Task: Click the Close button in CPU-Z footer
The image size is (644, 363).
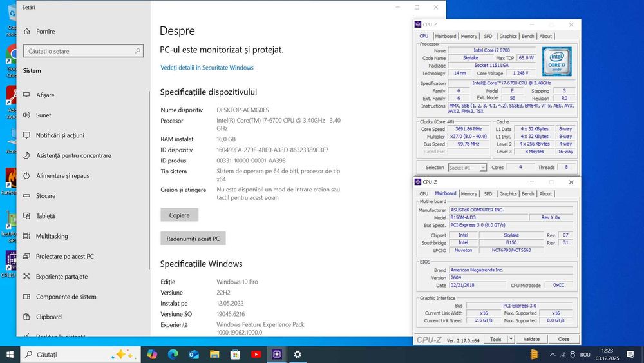Action: tap(563, 339)
